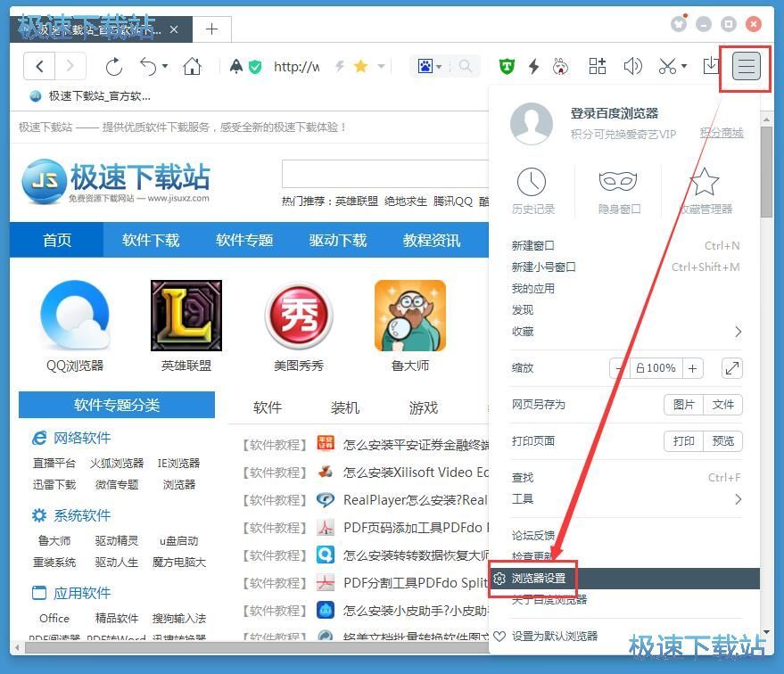This screenshot has height=674, width=784.
Task: Click the rocket speed-up icon in address bar
Action: pyautogui.click(x=235, y=66)
